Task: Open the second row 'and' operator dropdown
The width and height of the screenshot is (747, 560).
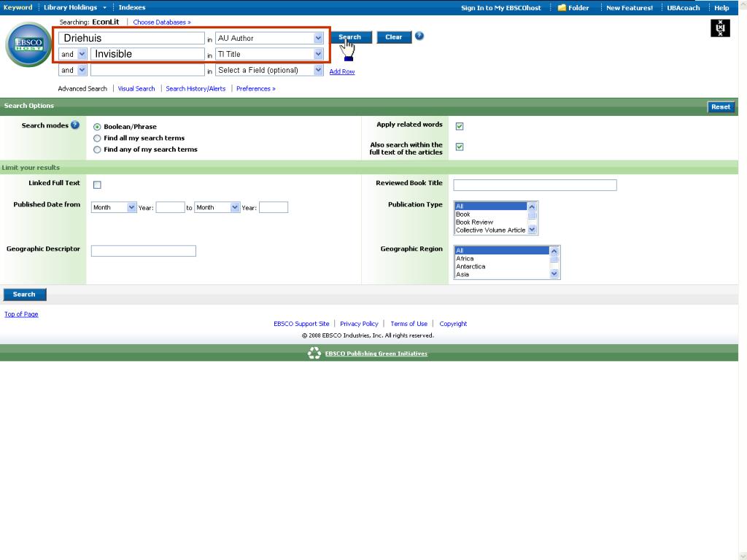Action: pyautogui.click(x=73, y=54)
